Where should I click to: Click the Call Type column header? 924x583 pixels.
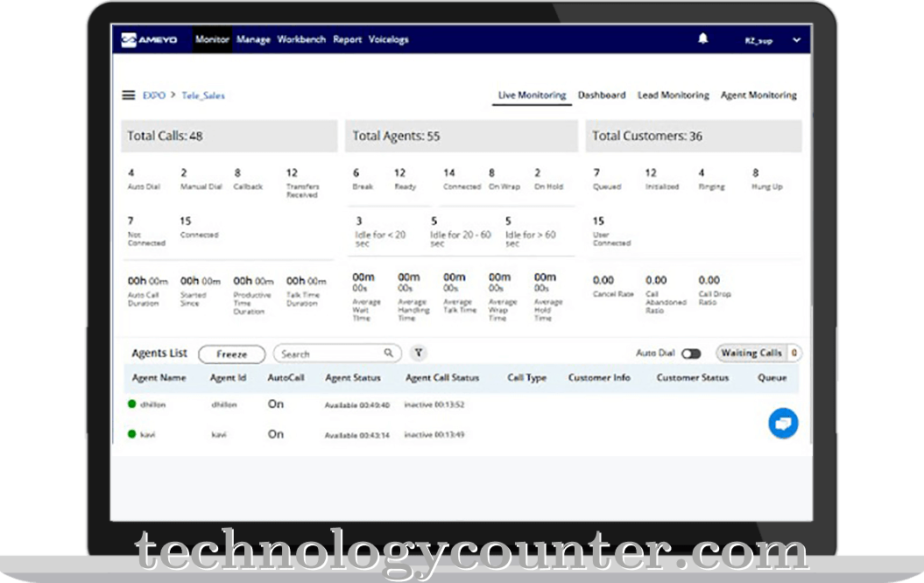[527, 377]
